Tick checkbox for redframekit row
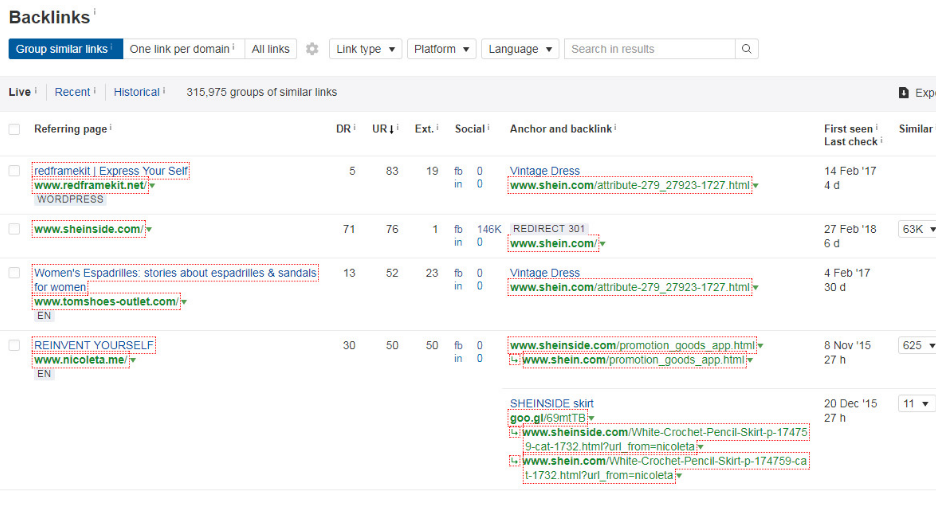This screenshot has height=516, width=936. (14, 171)
